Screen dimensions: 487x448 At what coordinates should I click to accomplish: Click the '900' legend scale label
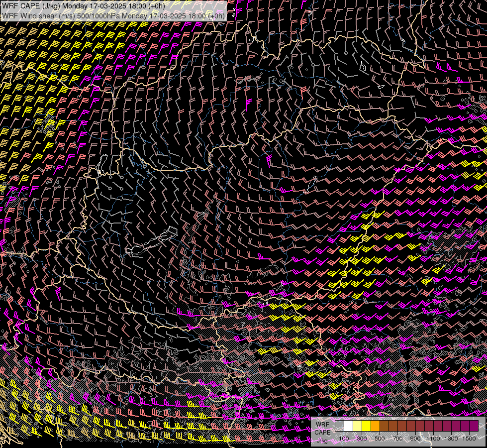[x=415, y=439]
